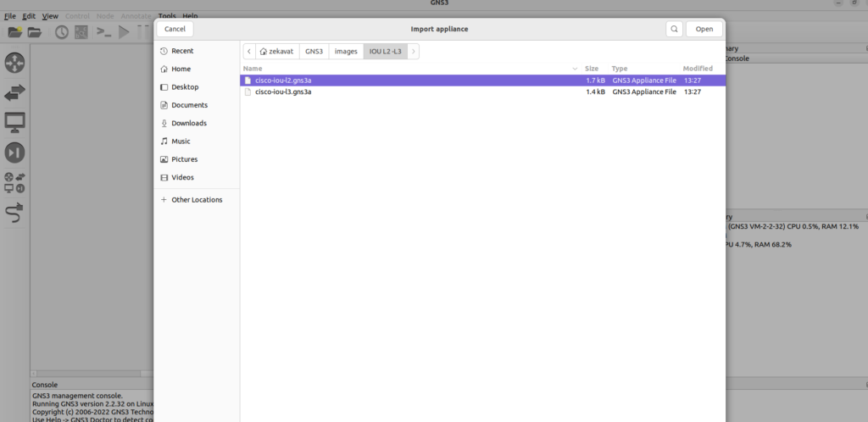The width and height of the screenshot is (868, 422).
Task: Navigate to the images path breadcrumb
Action: [x=346, y=52]
